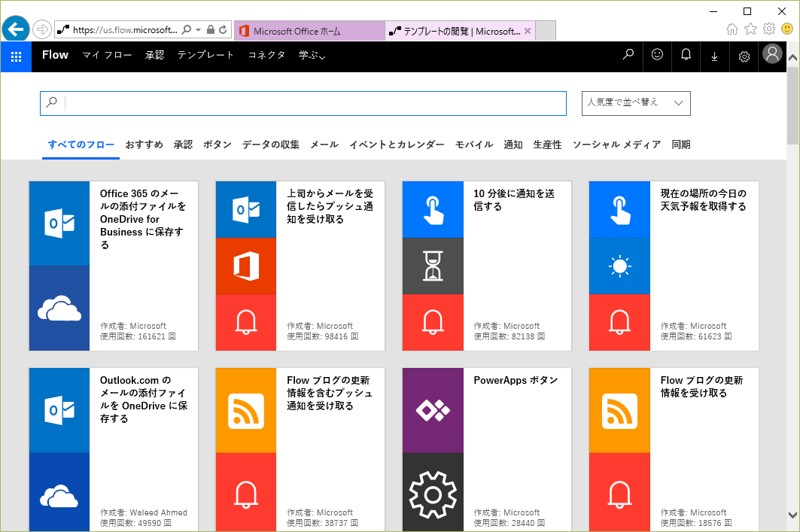Click the search magnifier in the Flow header
The image size is (800, 532).
(x=628, y=55)
